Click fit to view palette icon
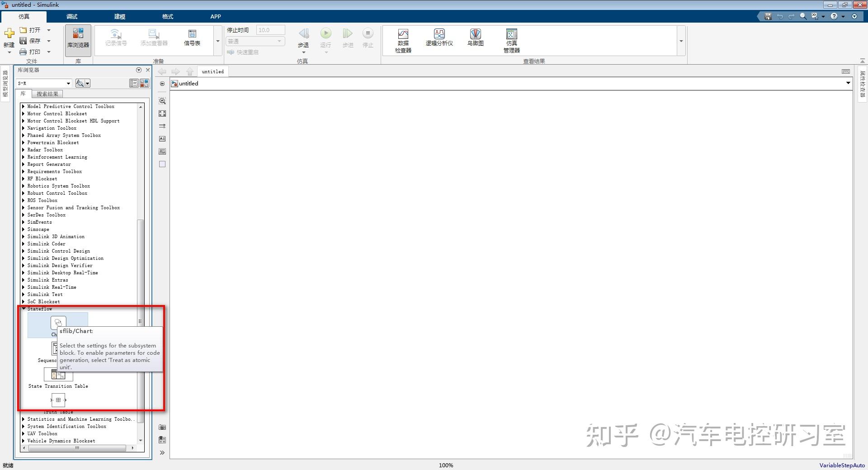868x470 pixels. click(x=162, y=113)
